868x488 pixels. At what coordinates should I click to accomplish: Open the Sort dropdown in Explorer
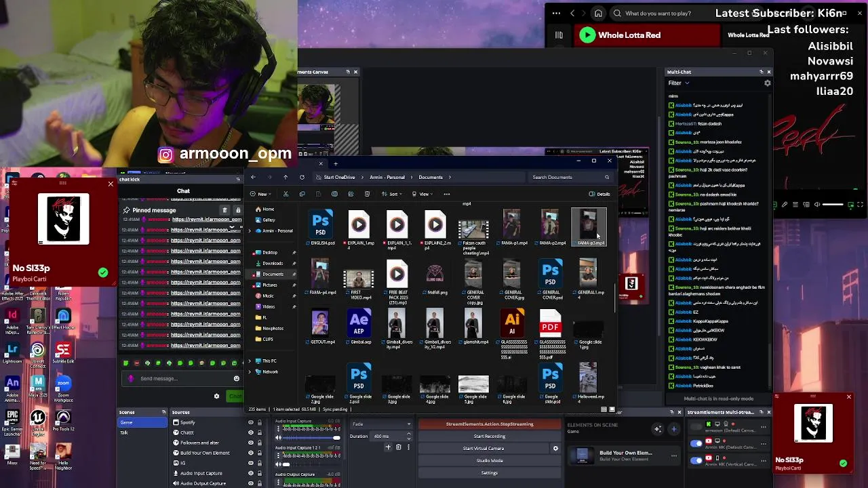pos(393,194)
